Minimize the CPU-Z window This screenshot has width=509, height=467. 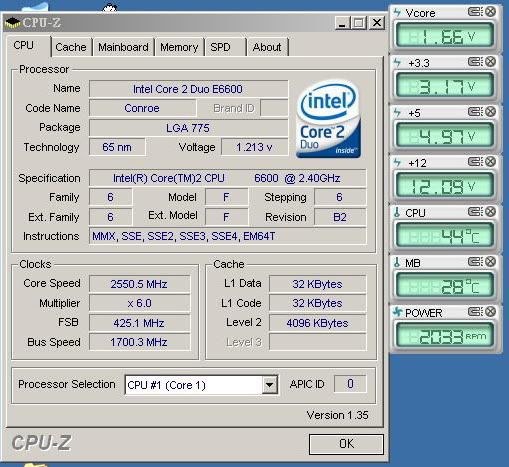coord(342,23)
